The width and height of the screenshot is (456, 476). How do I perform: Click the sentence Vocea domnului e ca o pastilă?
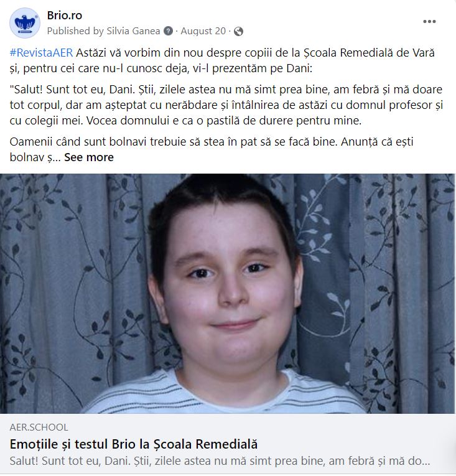pos(224,121)
